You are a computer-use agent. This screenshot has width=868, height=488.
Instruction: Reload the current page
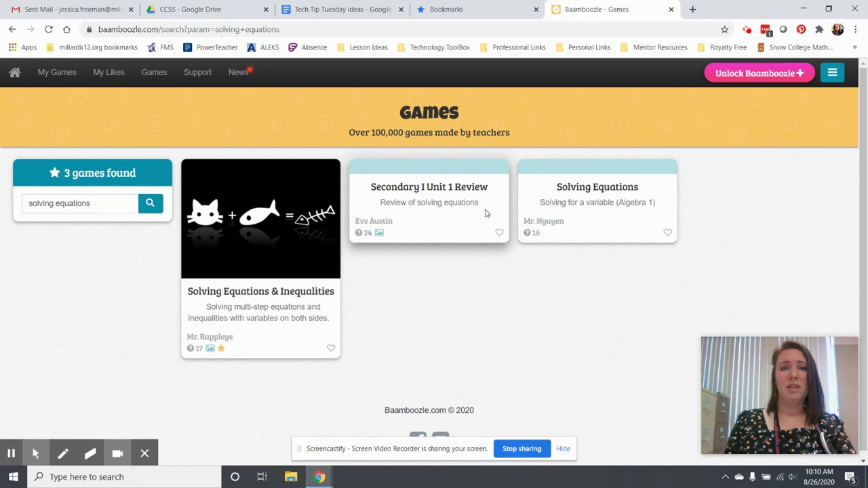click(x=49, y=29)
